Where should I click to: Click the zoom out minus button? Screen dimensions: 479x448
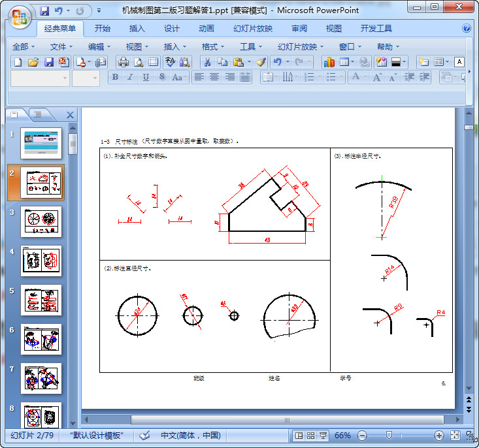(361, 436)
